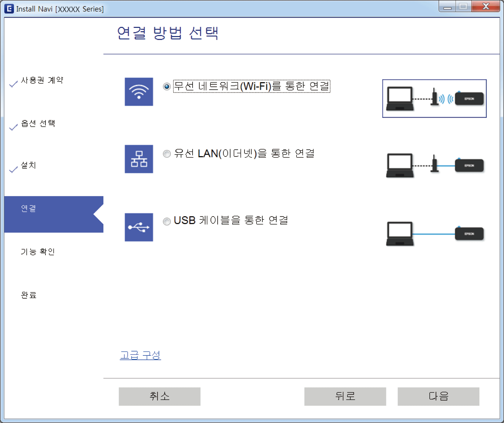Click the blue Wi-Fi icon
The height and width of the screenshot is (423, 504).
tap(139, 92)
